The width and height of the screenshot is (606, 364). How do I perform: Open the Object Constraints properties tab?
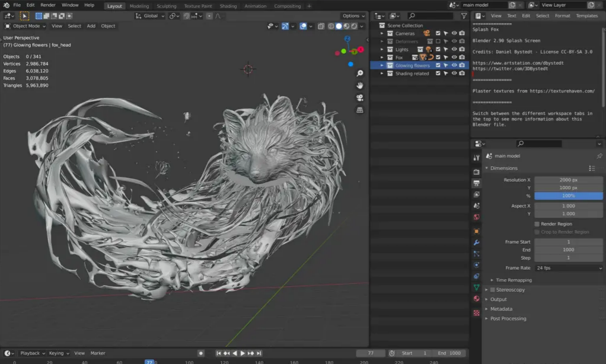(x=477, y=276)
